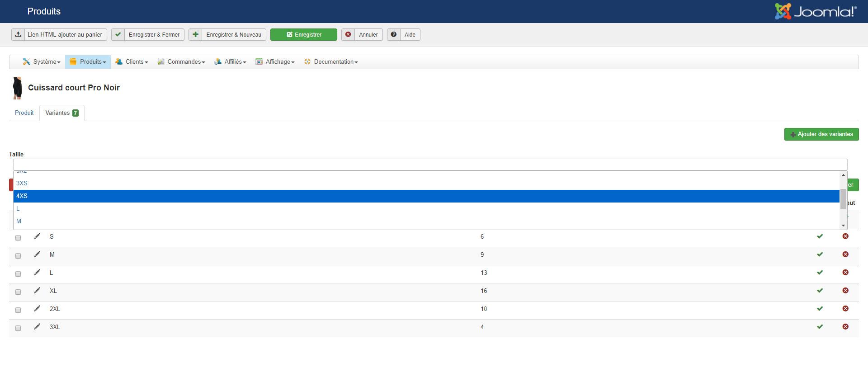Open the Documentation dropdown menu
868x377 pixels.
[x=331, y=62]
